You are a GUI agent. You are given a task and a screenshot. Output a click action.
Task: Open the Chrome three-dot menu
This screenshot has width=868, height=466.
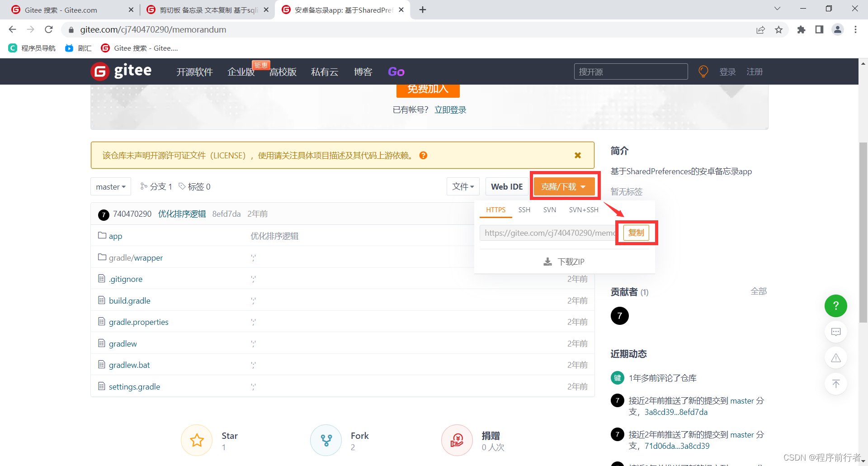[855, 30]
